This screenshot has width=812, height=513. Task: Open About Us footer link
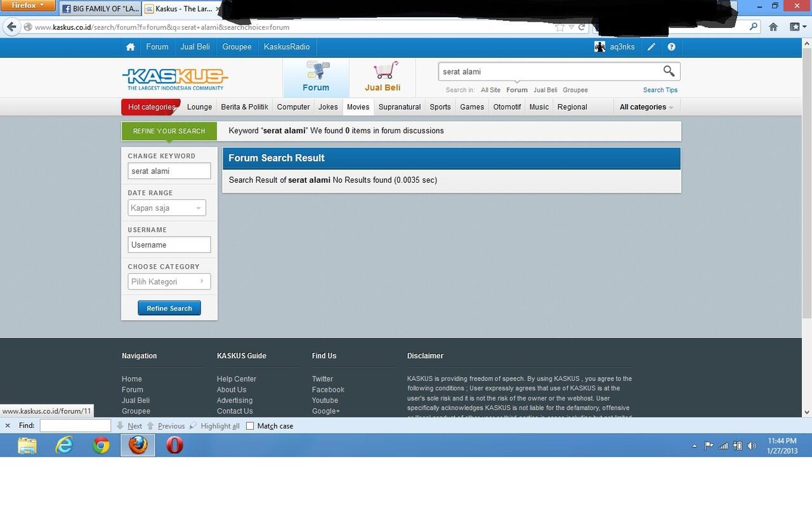click(x=232, y=390)
